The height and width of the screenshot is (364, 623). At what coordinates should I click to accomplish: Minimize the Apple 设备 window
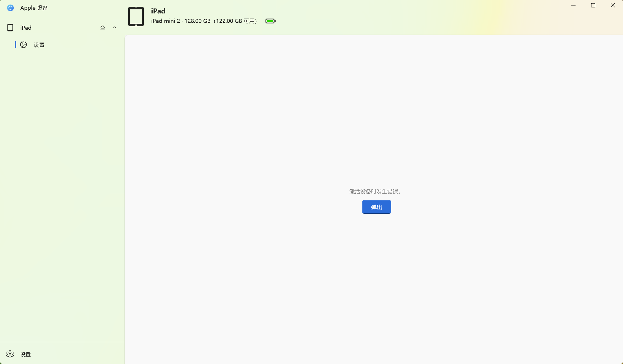[x=573, y=5]
